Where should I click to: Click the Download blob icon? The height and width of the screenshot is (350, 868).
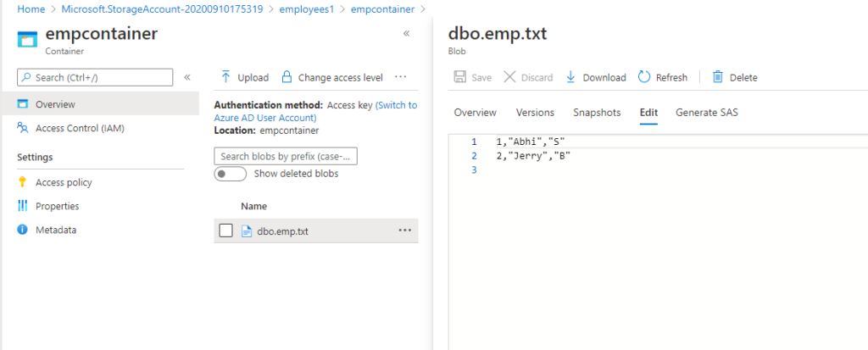click(570, 77)
